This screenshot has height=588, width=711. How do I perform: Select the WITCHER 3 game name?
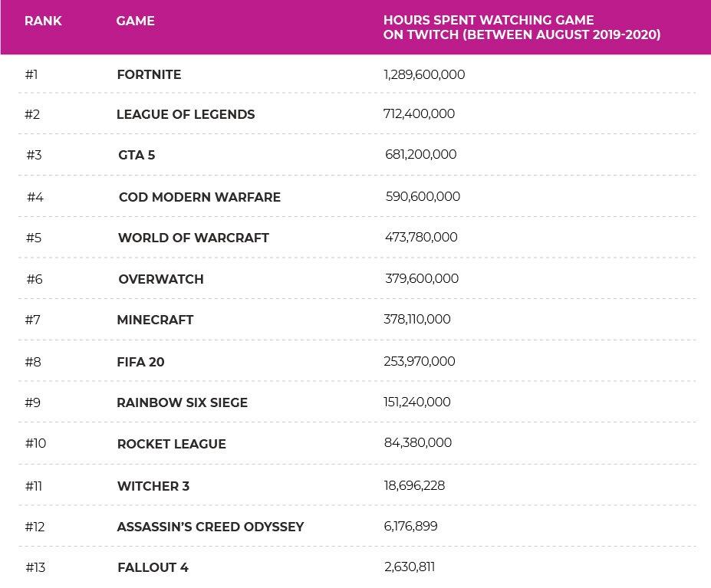pyautogui.click(x=153, y=486)
